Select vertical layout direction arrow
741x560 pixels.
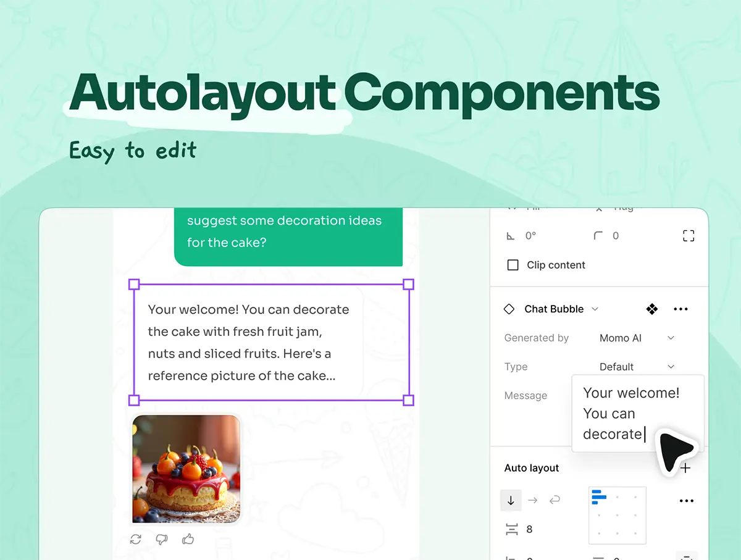coord(511,501)
